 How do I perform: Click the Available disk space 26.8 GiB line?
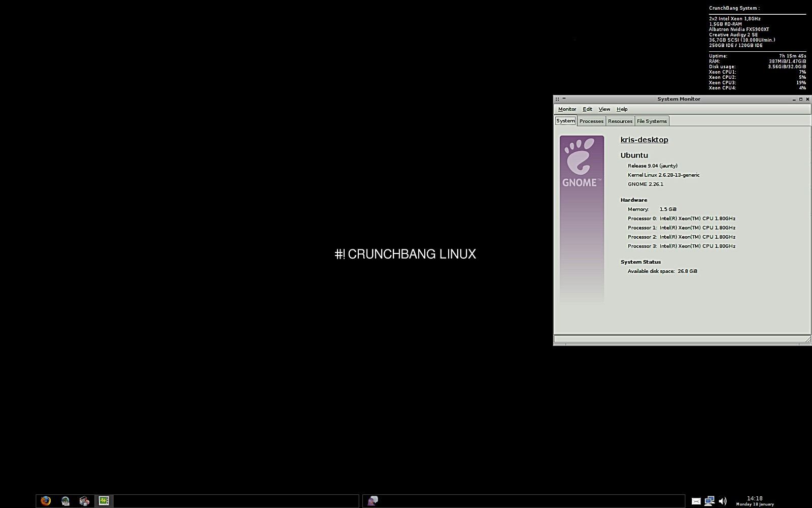click(x=662, y=271)
